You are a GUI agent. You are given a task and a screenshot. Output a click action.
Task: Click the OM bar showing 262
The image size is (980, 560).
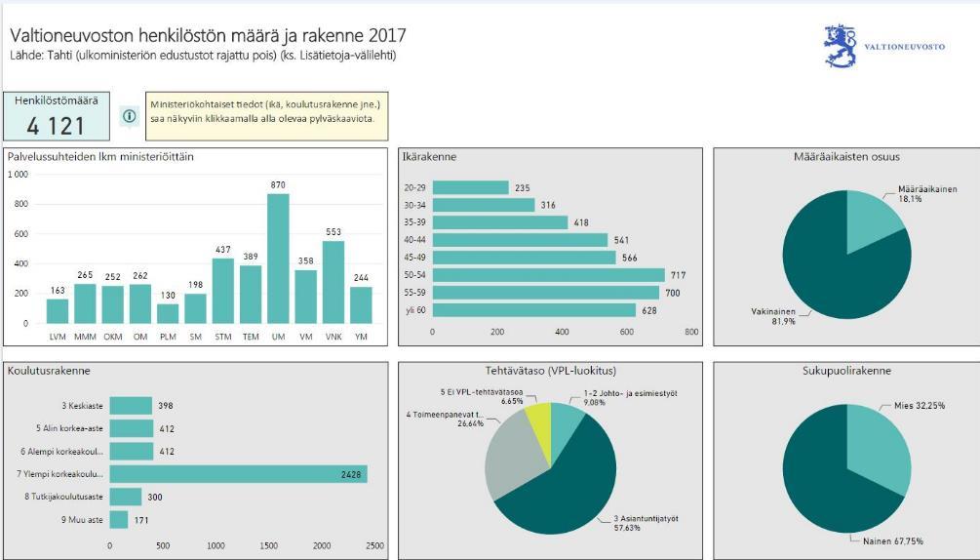(140, 304)
